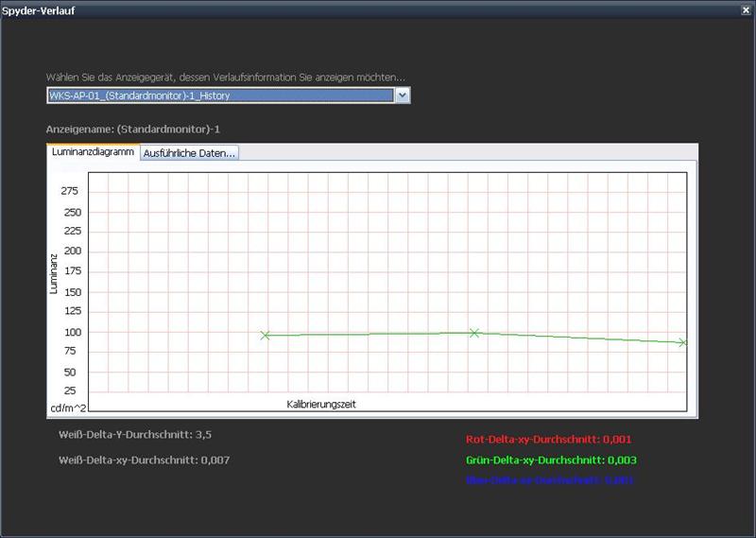
Task: Open the display device dropdown arrow
Action: point(403,95)
